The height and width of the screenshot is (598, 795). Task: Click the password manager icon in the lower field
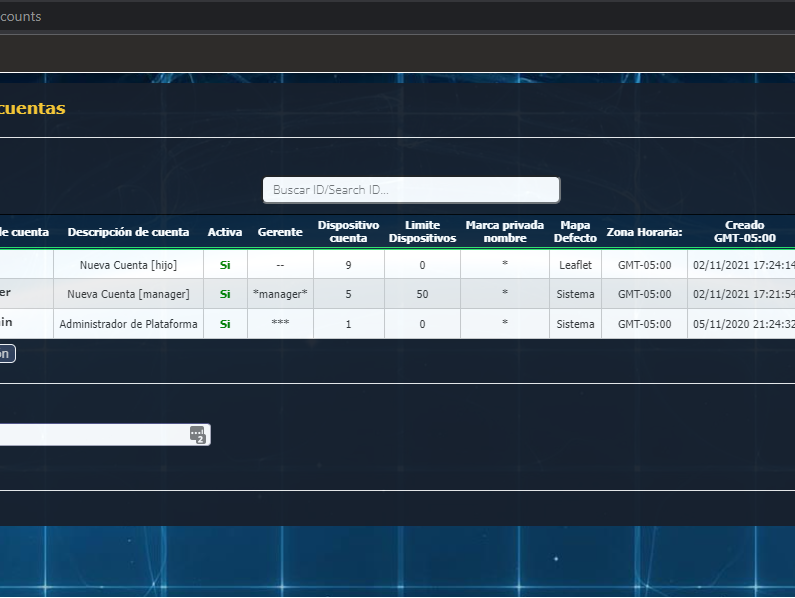tap(198, 435)
